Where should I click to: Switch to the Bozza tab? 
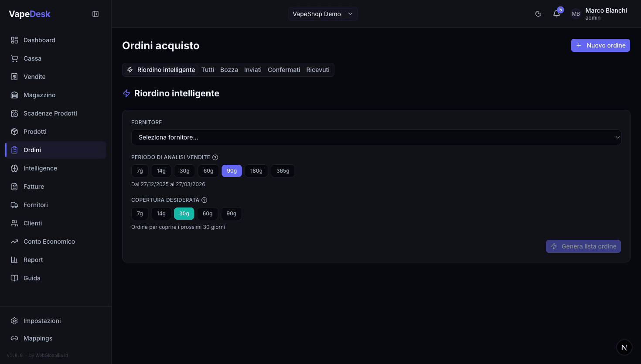tap(229, 70)
